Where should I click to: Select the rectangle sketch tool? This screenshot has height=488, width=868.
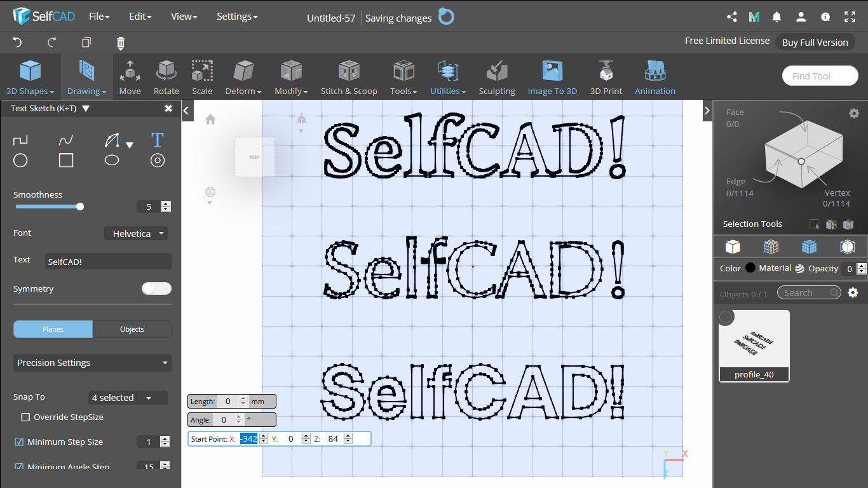tap(66, 160)
